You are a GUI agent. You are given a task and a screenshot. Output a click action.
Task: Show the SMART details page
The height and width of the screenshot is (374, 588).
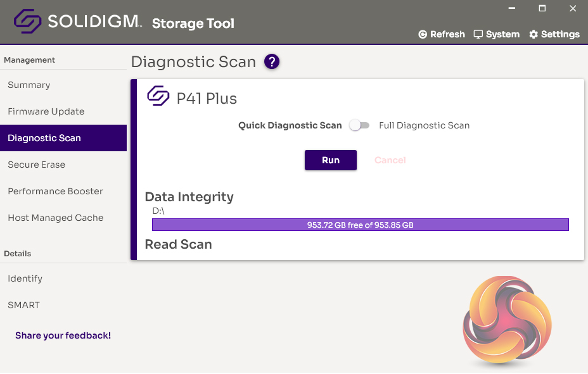tap(23, 305)
